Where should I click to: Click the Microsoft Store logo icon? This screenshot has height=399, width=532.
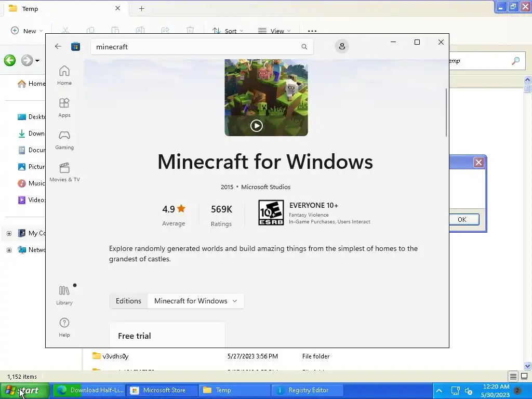coord(75,46)
